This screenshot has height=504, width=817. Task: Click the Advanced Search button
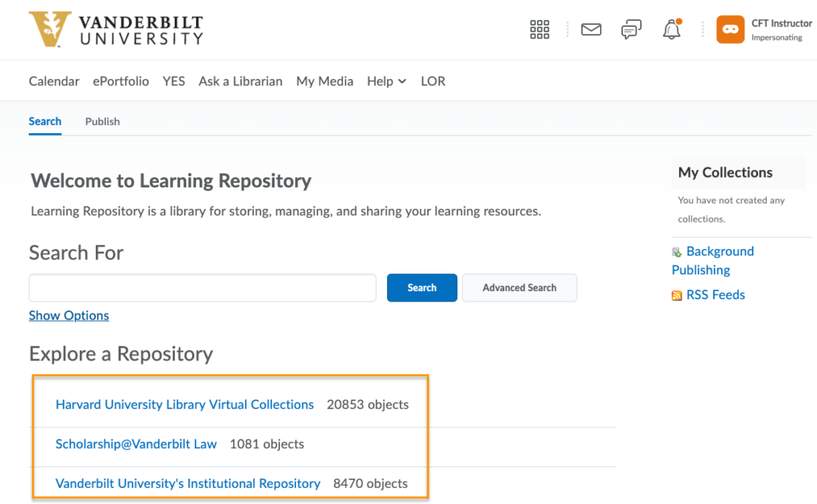tap(519, 288)
